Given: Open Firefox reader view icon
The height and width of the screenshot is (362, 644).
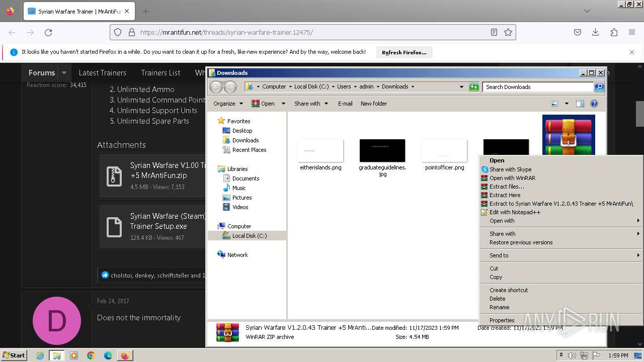Looking at the screenshot, I should pyautogui.click(x=494, y=32).
